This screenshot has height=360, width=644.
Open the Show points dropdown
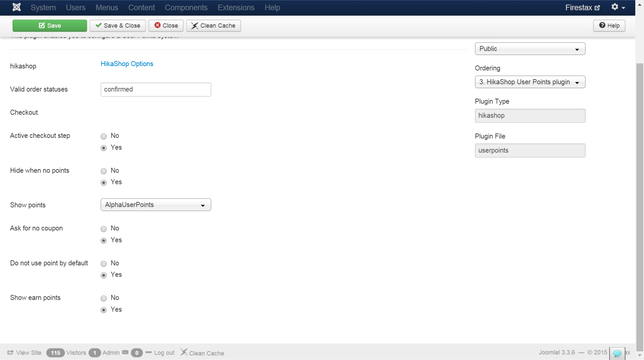coord(156,205)
